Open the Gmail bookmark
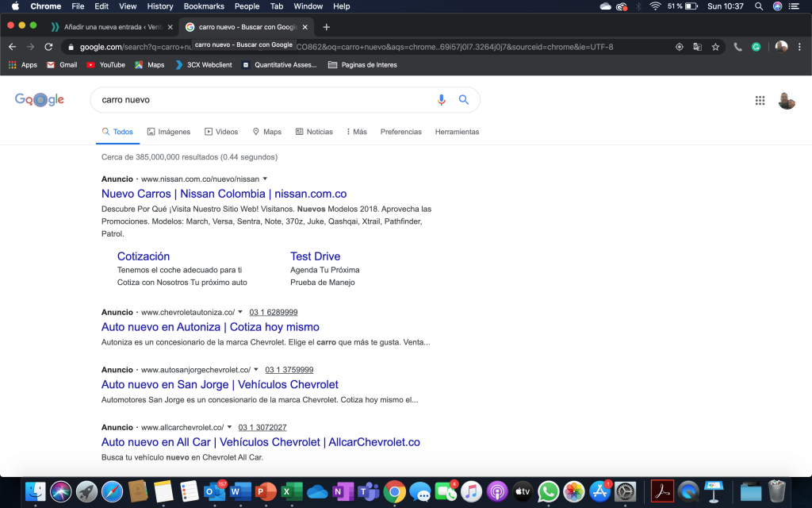This screenshot has height=508, width=812. pyautogui.click(x=62, y=65)
